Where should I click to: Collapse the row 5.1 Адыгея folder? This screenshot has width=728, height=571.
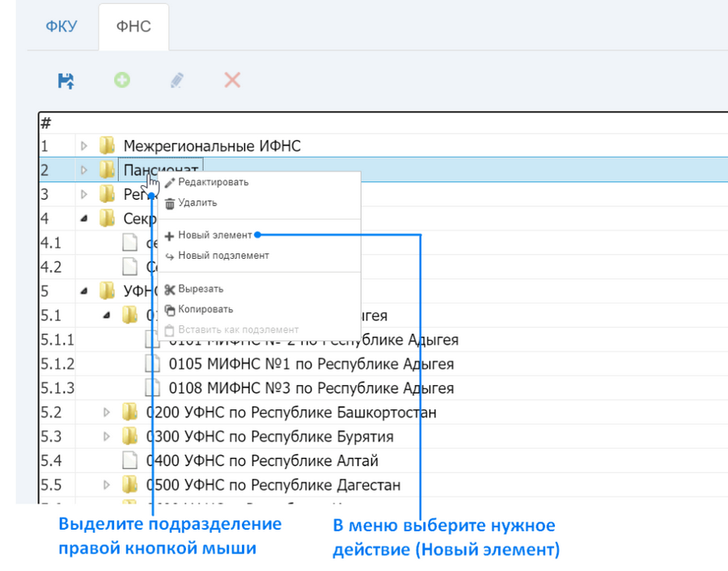coord(106,315)
